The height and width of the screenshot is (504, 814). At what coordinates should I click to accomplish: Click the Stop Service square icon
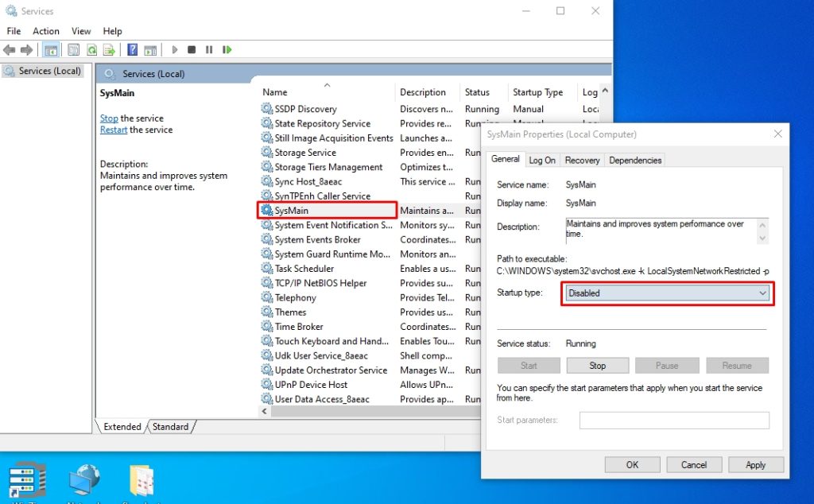[x=192, y=50]
